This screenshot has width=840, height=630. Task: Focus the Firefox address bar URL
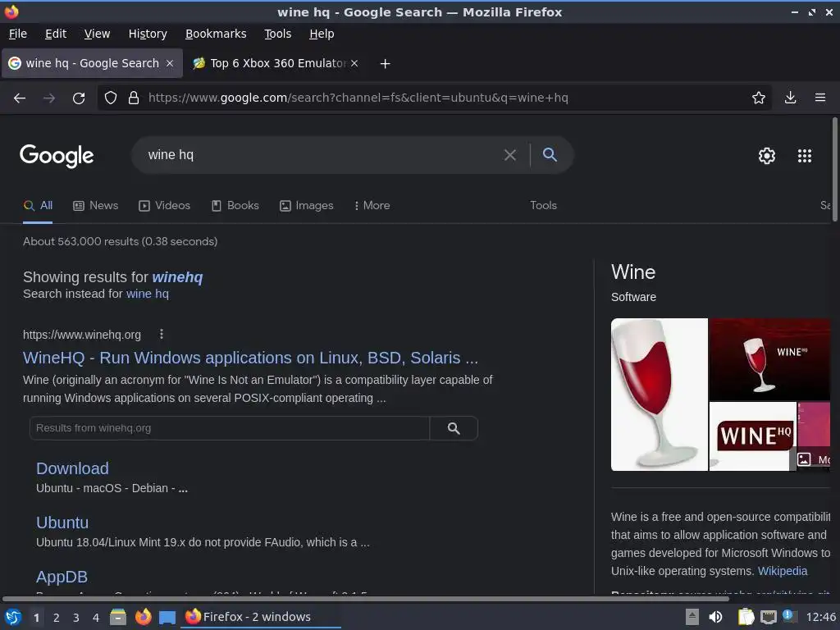point(440,98)
